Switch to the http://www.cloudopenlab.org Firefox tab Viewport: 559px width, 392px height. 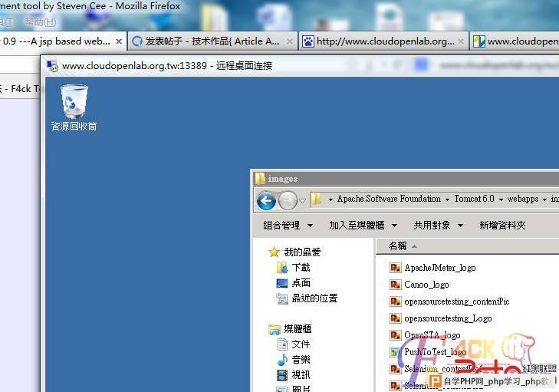coord(383,41)
